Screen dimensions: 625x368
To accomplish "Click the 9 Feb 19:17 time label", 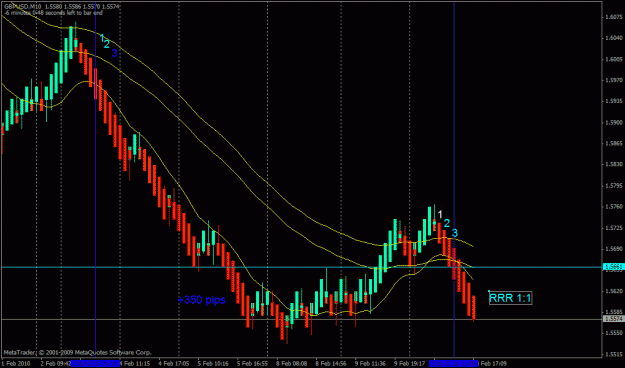I will pyautogui.click(x=410, y=363).
